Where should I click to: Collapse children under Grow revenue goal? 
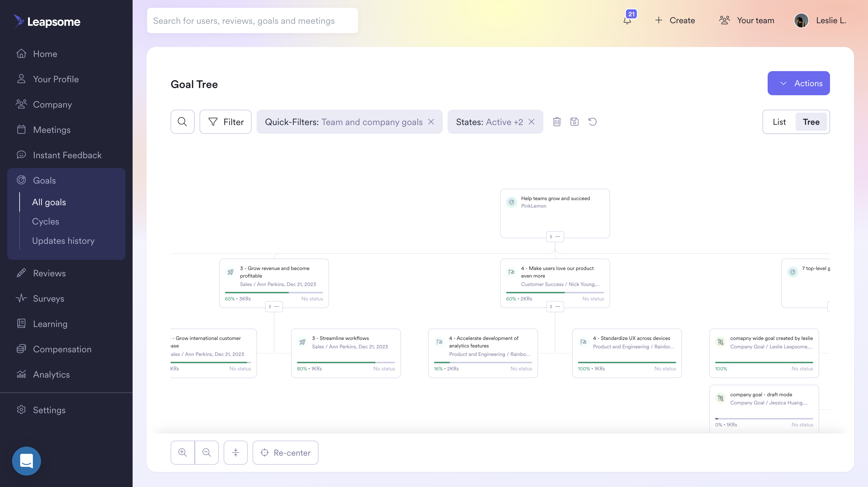tap(274, 306)
